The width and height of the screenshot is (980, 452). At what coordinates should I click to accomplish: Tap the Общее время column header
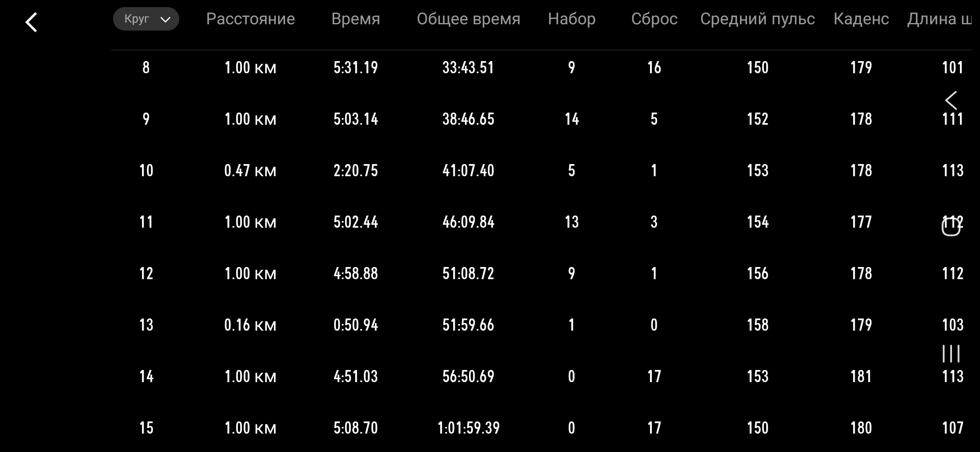click(468, 19)
